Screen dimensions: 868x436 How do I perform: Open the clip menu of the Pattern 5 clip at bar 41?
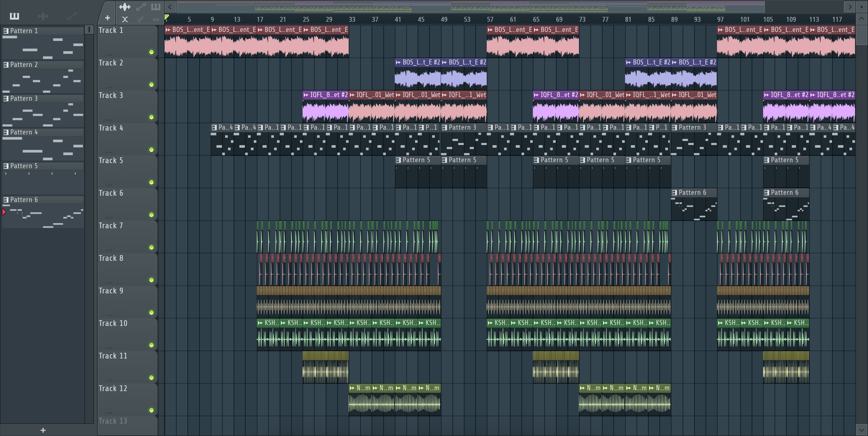click(x=398, y=160)
